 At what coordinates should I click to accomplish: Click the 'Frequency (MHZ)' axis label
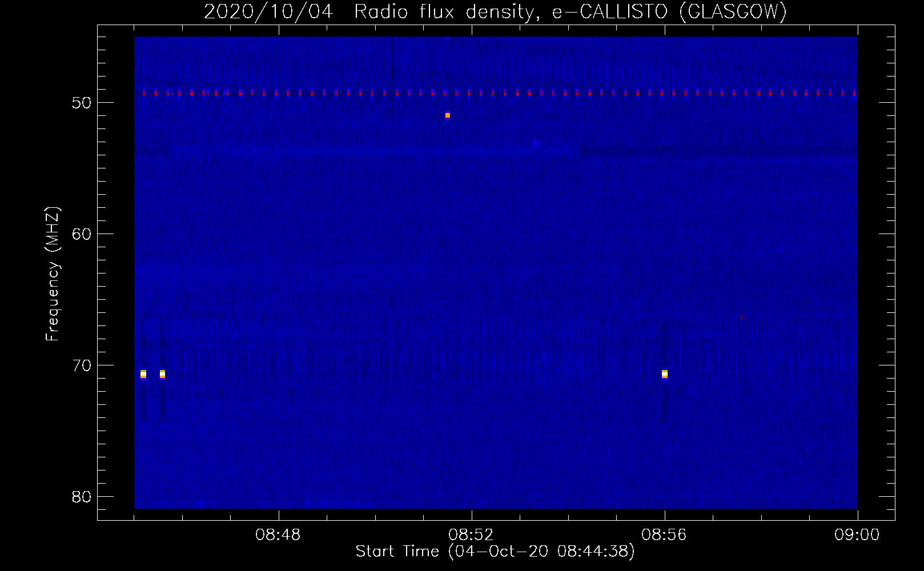[x=53, y=274]
